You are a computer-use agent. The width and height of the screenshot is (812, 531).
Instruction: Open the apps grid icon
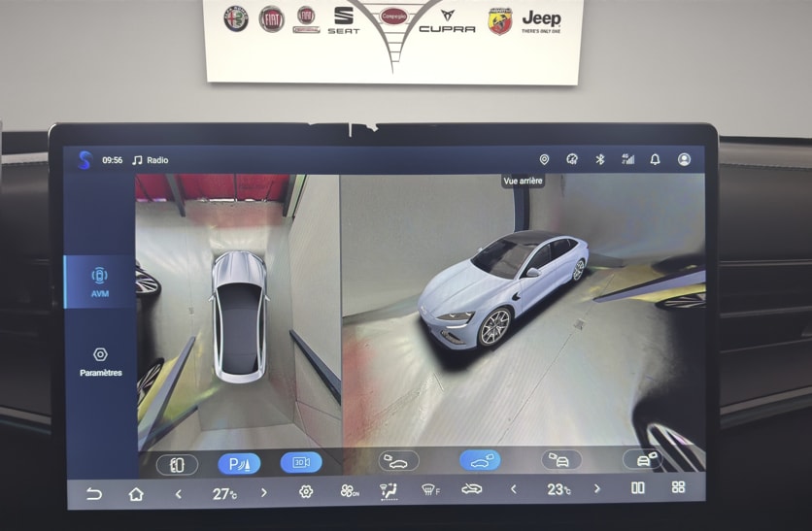click(x=678, y=487)
